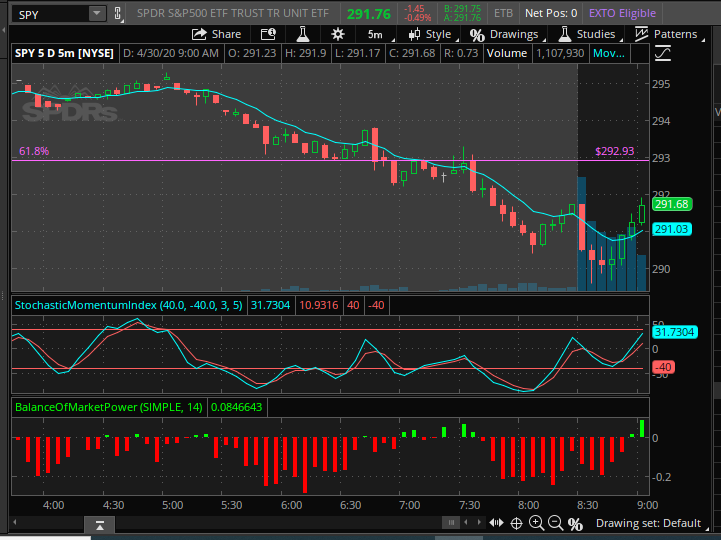Click the collapse lower panel arrow tab
The width and height of the screenshot is (721, 540).
99,525
